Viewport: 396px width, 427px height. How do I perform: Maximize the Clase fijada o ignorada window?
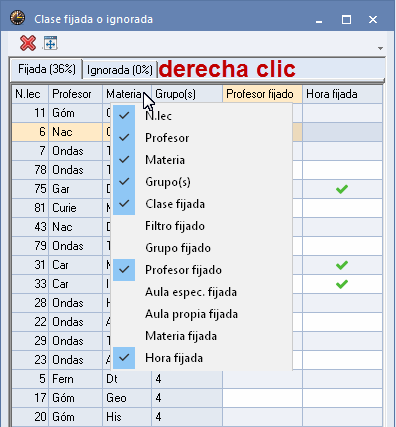[346, 20]
